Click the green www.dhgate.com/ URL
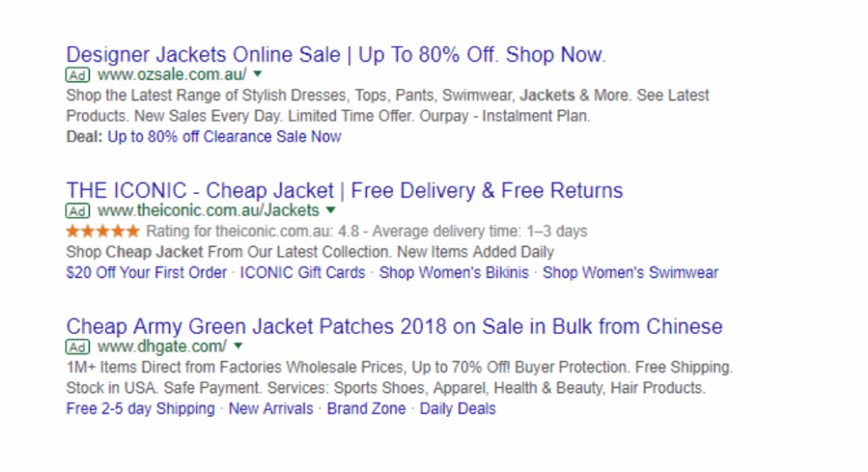868x472 pixels. click(162, 347)
